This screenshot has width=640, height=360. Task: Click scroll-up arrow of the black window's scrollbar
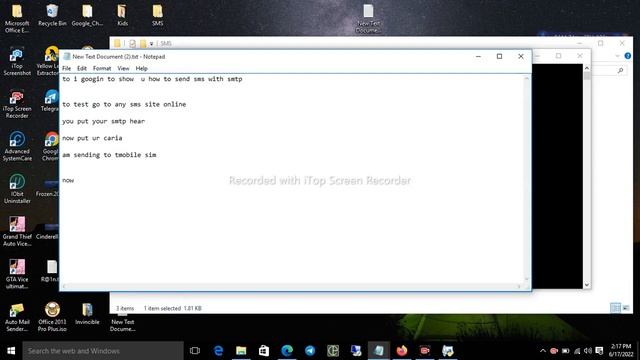(x=587, y=68)
